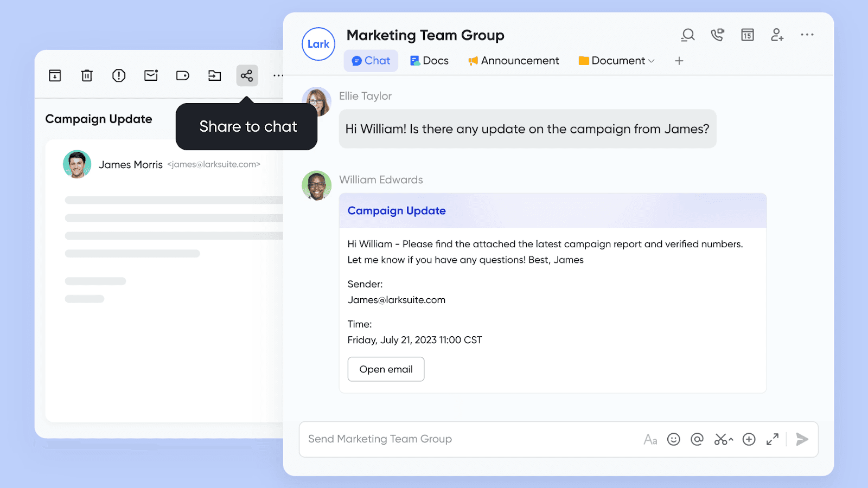Screen dimensions: 868x488
Task: Open the emoji picker
Action: 674,439
